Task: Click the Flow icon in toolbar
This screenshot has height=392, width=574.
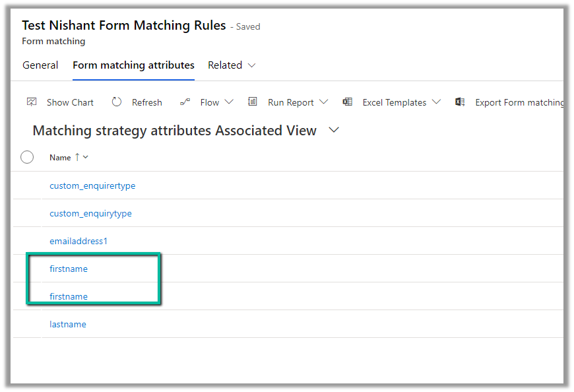Action: [185, 102]
